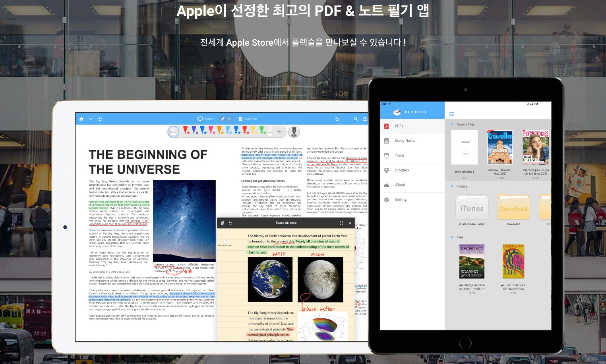Screen dimensions: 606x364
Task: Tap the small document attachment in note margin
Action: pos(225,242)
